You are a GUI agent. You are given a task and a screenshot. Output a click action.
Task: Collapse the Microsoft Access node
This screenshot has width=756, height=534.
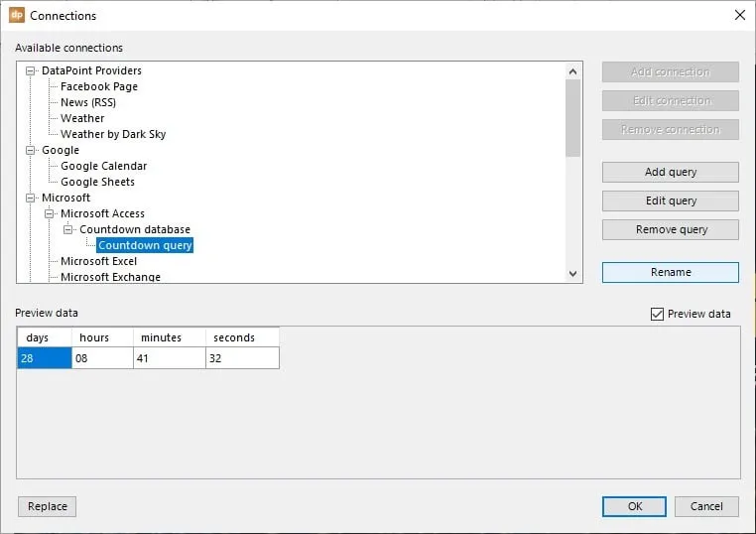(50, 213)
